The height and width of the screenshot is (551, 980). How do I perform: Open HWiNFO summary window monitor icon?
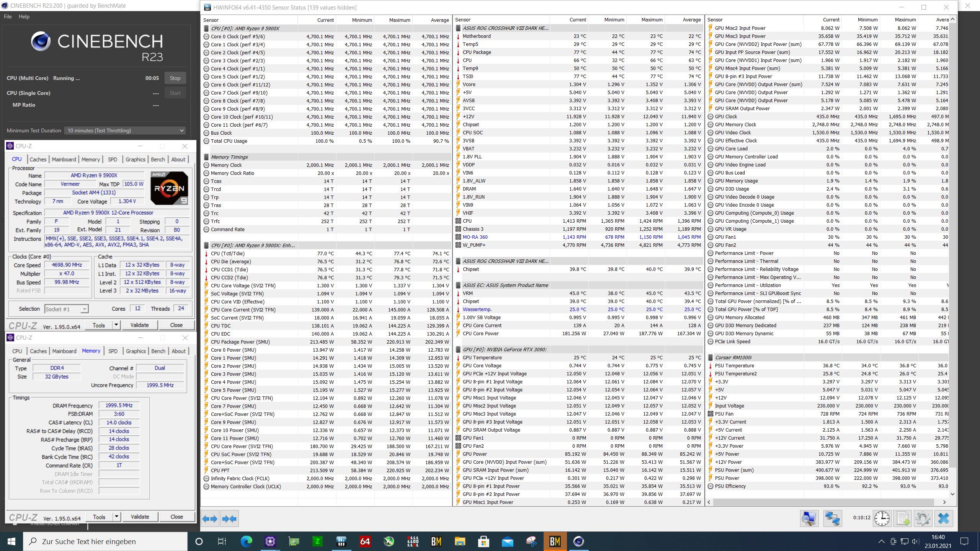[809, 519]
